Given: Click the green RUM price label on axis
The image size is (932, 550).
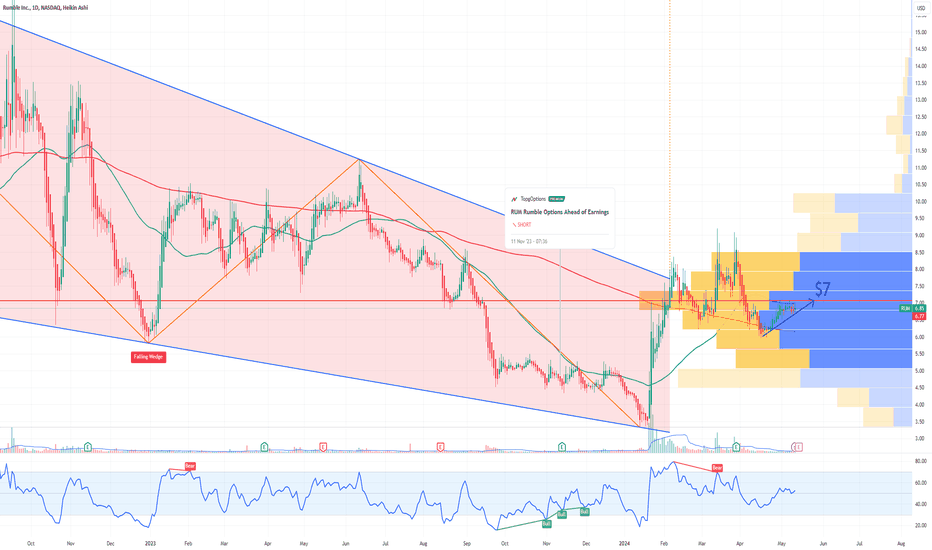Looking at the screenshot, I should (912, 308).
